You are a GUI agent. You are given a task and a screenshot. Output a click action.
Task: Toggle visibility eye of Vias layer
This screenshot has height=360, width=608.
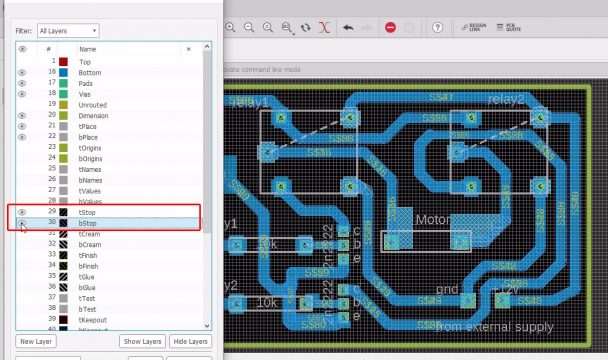pos(22,94)
